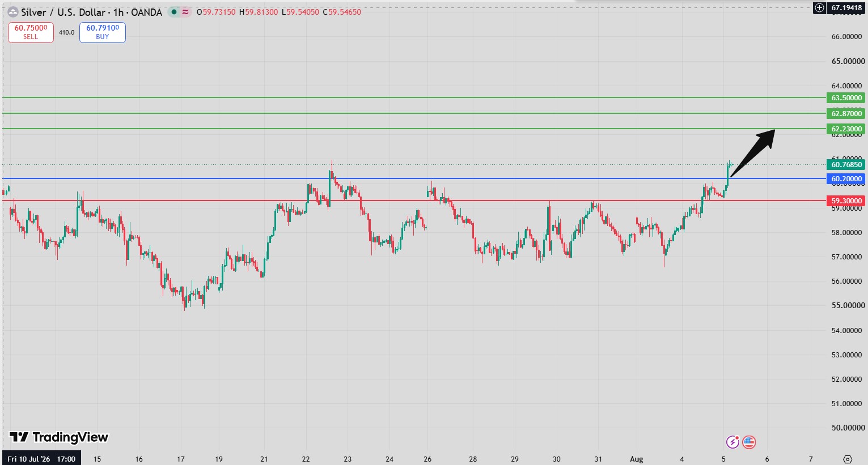This screenshot has height=465, width=868.
Task: Select the blue 60.20000 price line label
Action: (846, 179)
